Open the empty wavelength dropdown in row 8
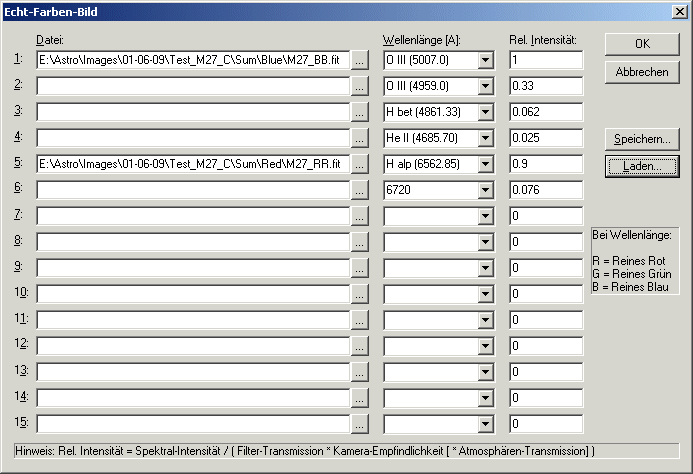The height and width of the screenshot is (474, 693). pyautogui.click(x=486, y=242)
